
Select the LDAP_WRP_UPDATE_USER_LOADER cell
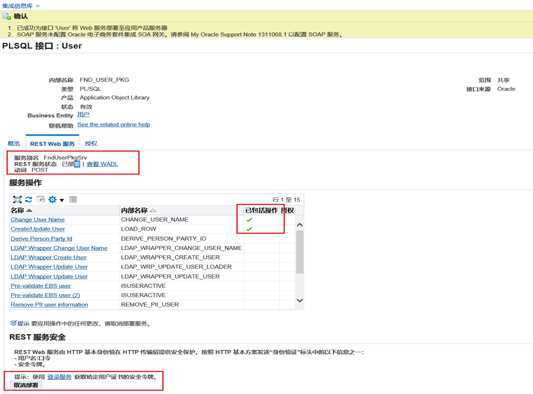pos(176,267)
